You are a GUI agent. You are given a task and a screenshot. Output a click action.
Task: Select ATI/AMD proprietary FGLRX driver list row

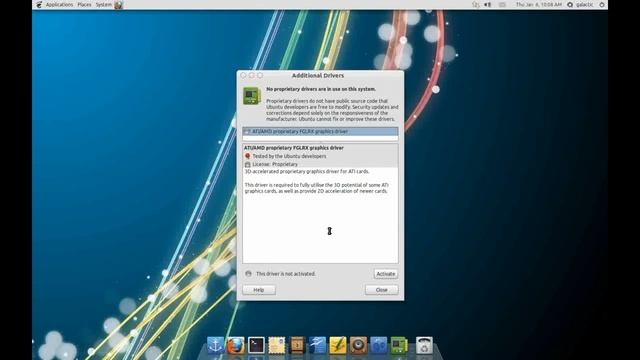tap(320, 131)
